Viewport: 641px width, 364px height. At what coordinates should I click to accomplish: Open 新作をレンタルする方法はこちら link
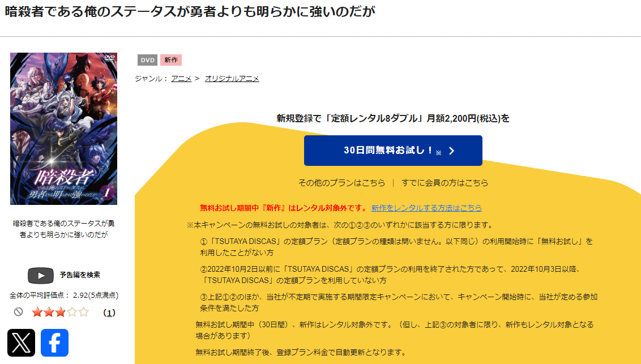pyautogui.click(x=426, y=208)
